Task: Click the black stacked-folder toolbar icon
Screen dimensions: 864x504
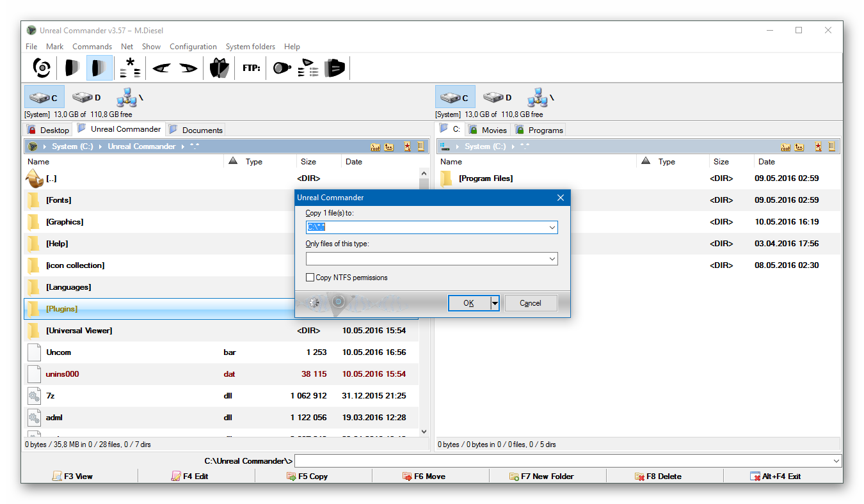Action: (335, 67)
